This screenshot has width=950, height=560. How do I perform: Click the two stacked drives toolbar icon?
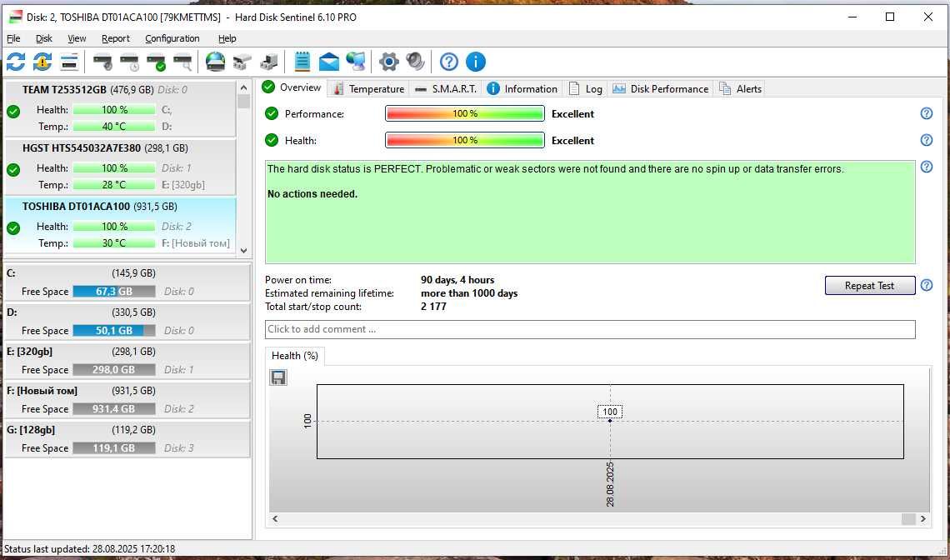[x=242, y=61]
